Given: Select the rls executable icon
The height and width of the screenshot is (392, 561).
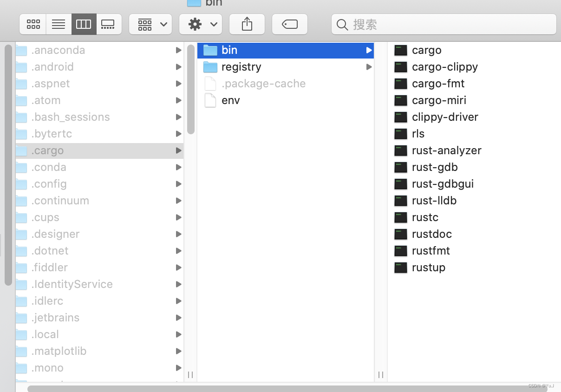Looking at the screenshot, I should [x=401, y=134].
